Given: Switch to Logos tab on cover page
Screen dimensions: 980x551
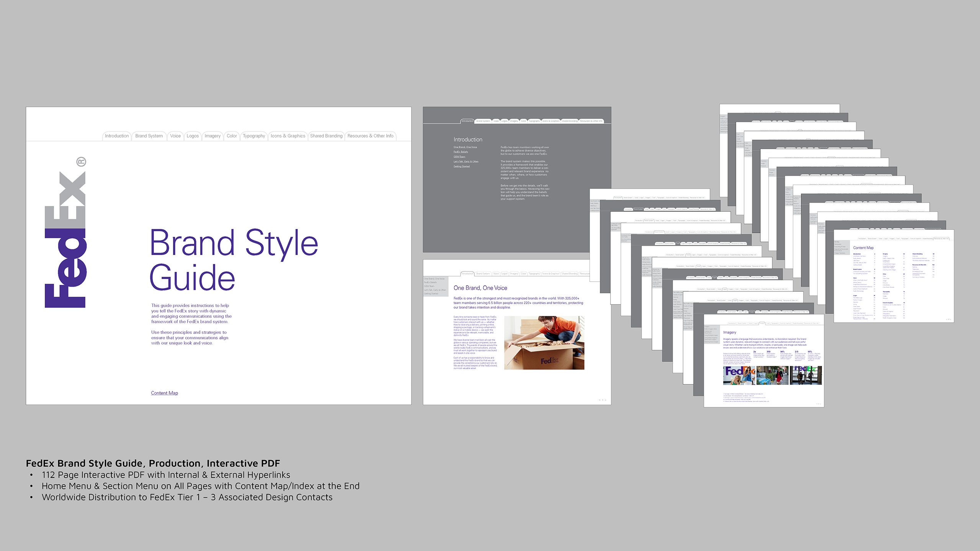Looking at the screenshot, I should pos(193,136).
